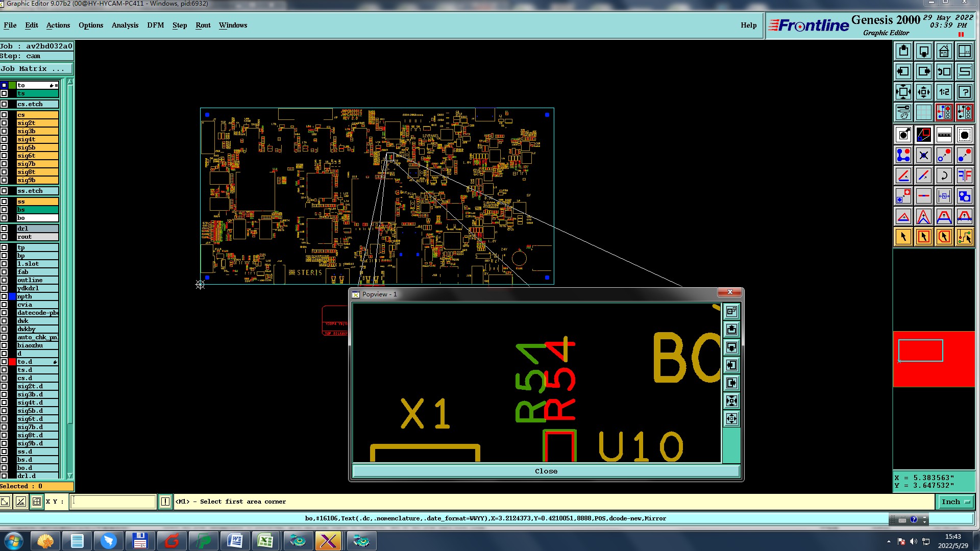Toggle checkbox for sig2t layer

coord(4,123)
